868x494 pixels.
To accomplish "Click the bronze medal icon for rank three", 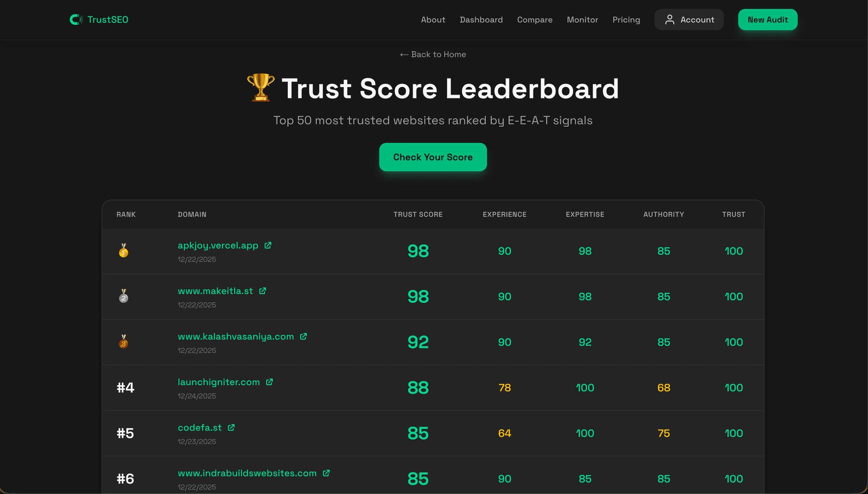I will coord(124,342).
